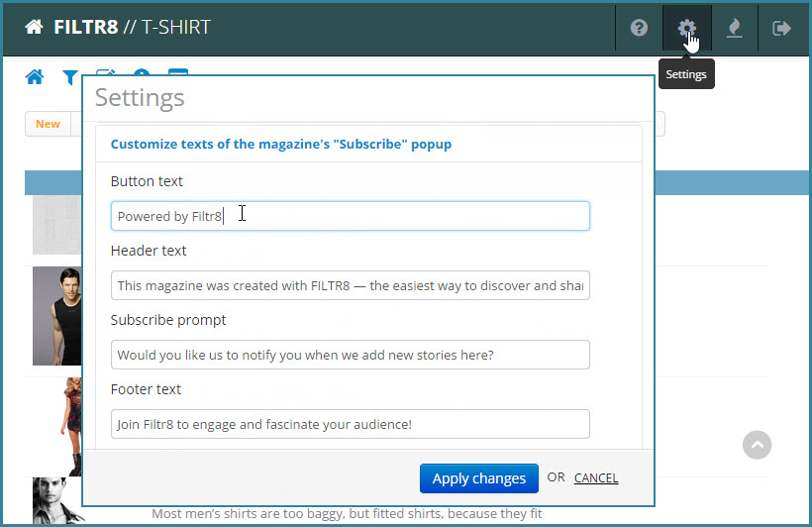Open the black-and-white man portrait thumbnail
Viewport: 812px width, 527px height.
click(x=57, y=500)
